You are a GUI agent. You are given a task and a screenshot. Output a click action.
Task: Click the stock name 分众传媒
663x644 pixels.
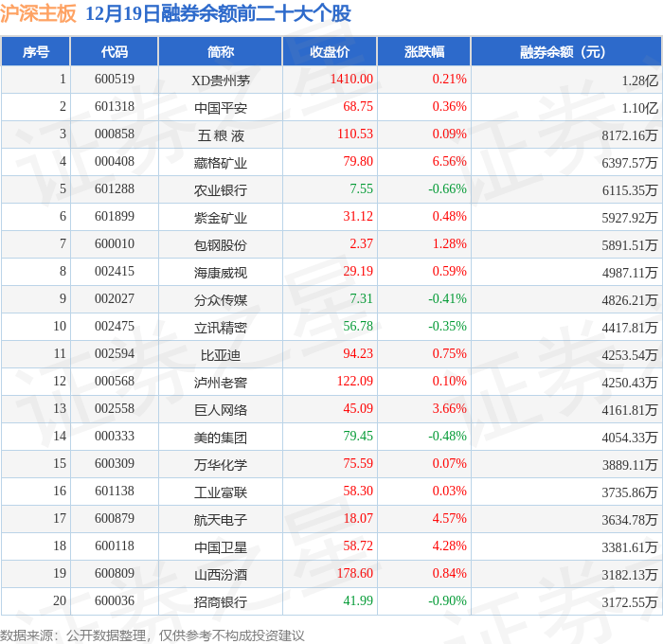[x=221, y=300]
